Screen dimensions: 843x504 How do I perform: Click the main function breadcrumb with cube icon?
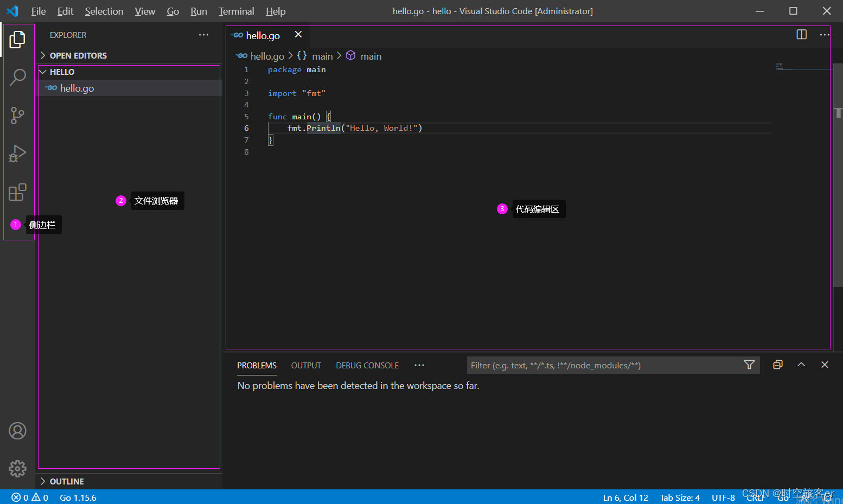[363, 56]
